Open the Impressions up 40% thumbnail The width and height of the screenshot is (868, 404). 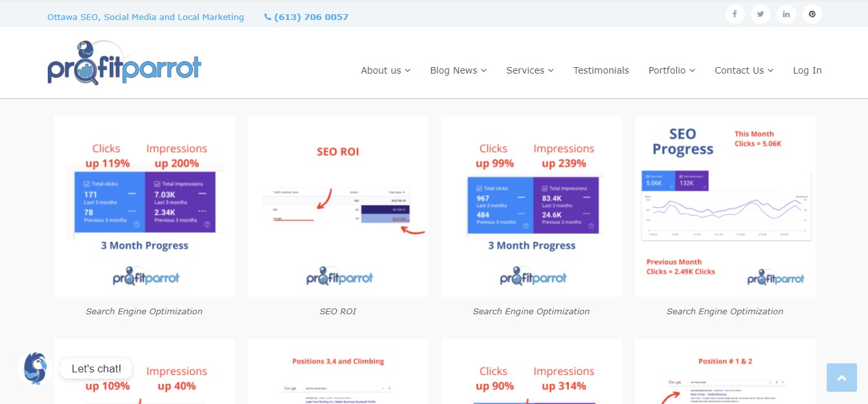click(x=145, y=372)
